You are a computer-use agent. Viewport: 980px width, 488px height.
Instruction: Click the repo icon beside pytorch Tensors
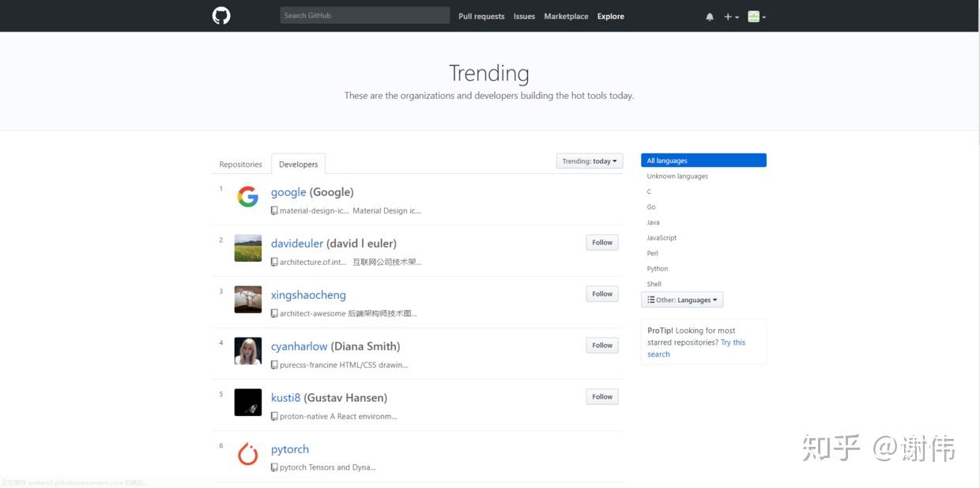[x=274, y=468]
